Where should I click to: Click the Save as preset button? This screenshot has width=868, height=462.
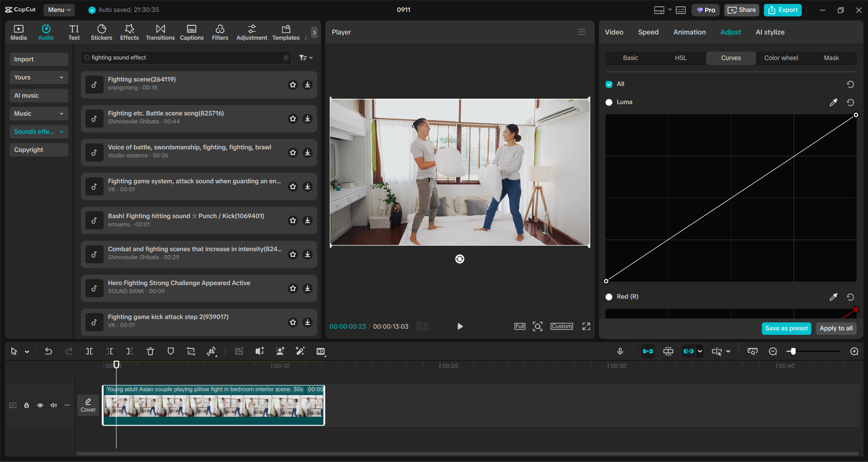(786, 328)
